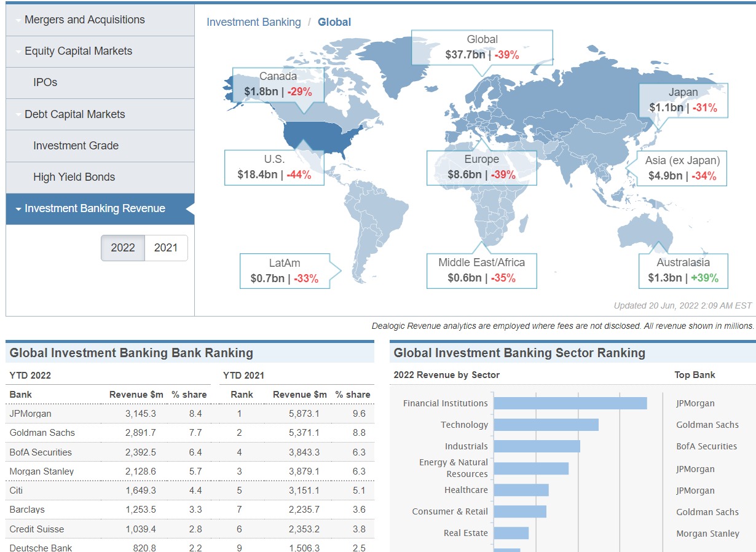Click the Technology sector label
This screenshot has width=756, height=552.
[x=464, y=425]
